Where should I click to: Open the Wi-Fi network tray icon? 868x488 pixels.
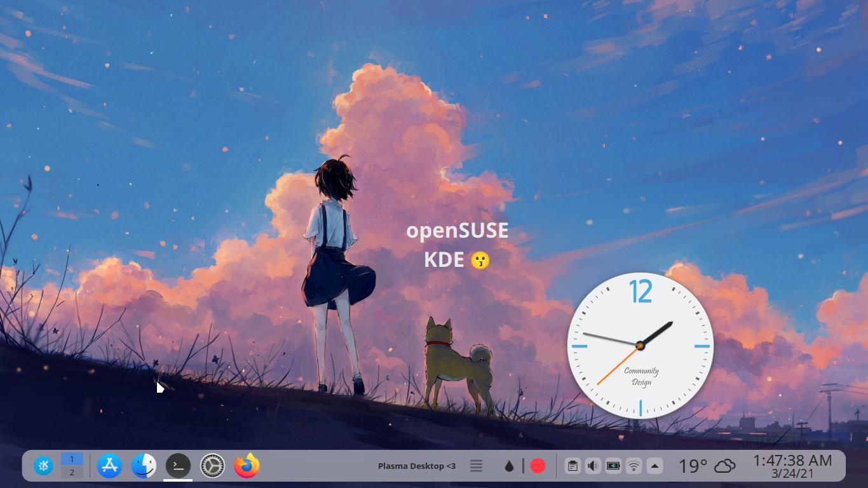634,466
